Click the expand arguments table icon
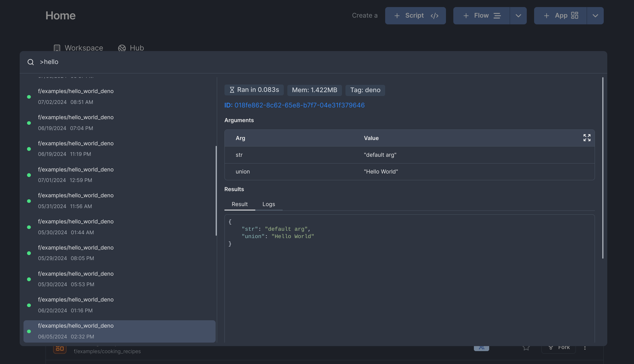The image size is (634, 364). tap(587, 138)
